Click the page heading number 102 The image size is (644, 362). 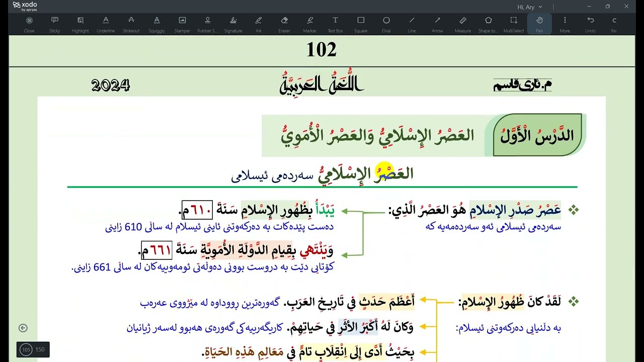pos(321,49)
